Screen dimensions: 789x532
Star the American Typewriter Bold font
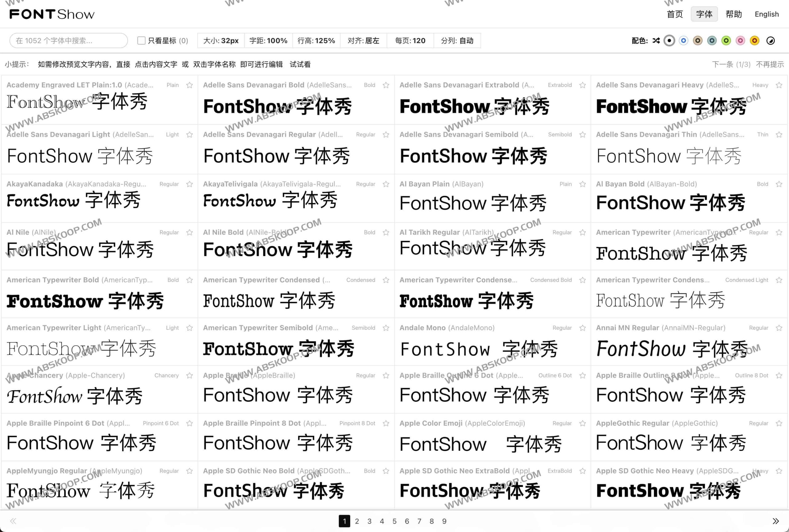190,280
